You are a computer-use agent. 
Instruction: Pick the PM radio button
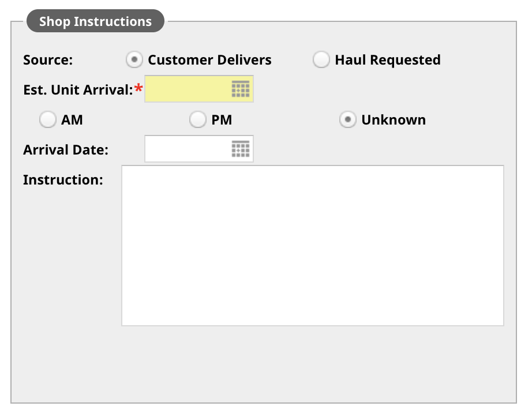[197, 120]
